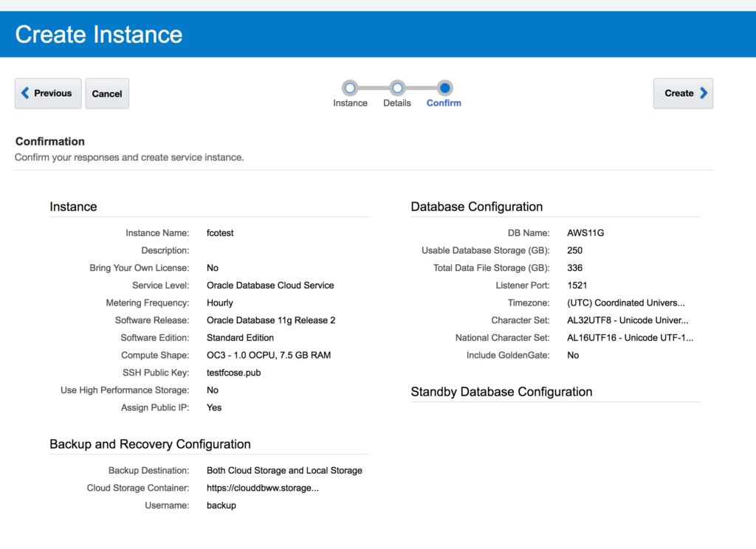This screenshot has width=756, height=549.
Task: Select the Instance step circle
Action: click(x=350, y=88)
